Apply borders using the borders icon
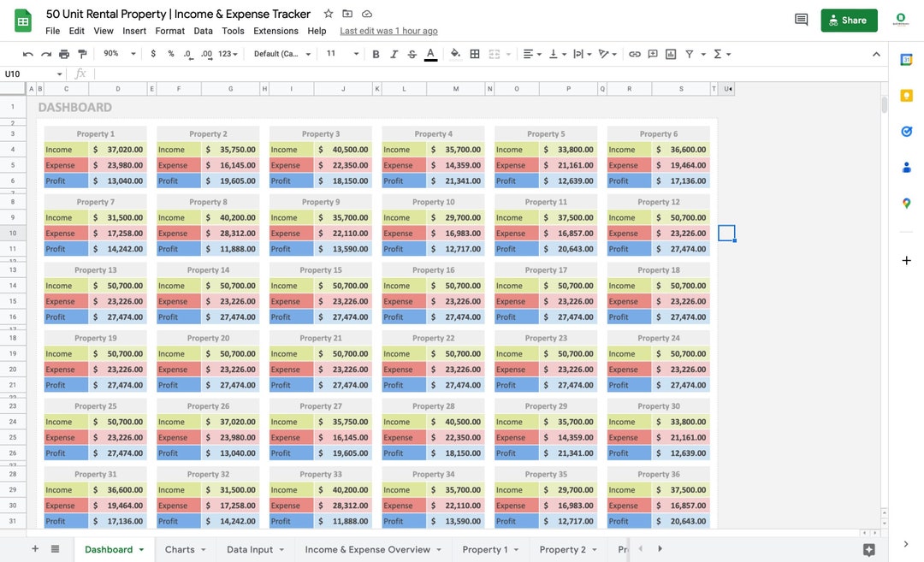The image size is (924, 562). click(x=474, y=53)
